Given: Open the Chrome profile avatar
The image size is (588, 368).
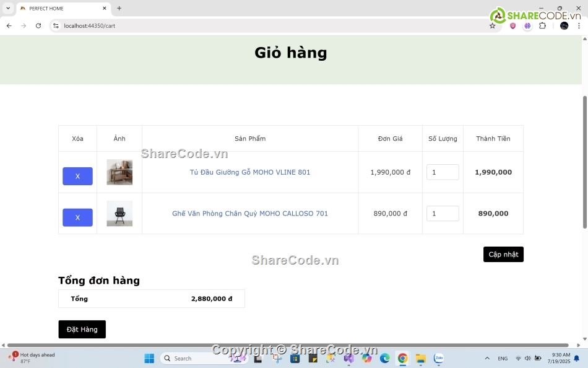Looking at the screenshot, I should coord(564,26).
